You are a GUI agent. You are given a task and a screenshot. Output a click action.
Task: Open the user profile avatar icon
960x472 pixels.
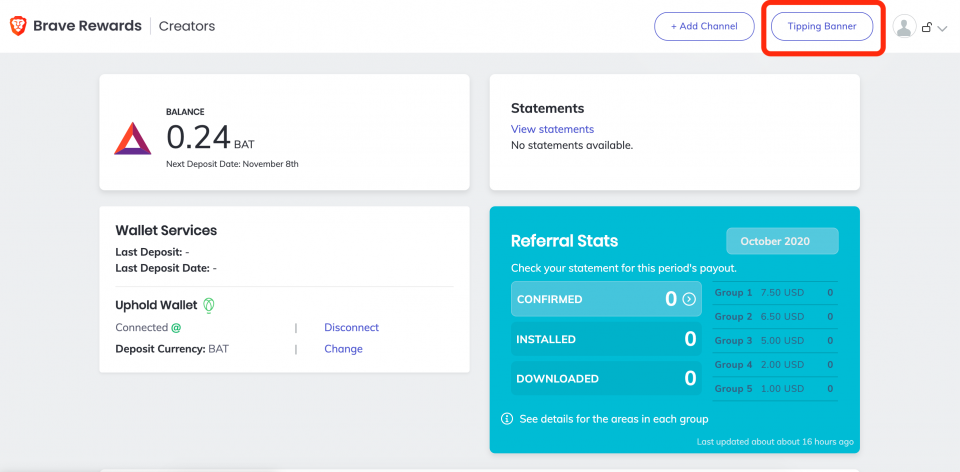click(904, 26)
